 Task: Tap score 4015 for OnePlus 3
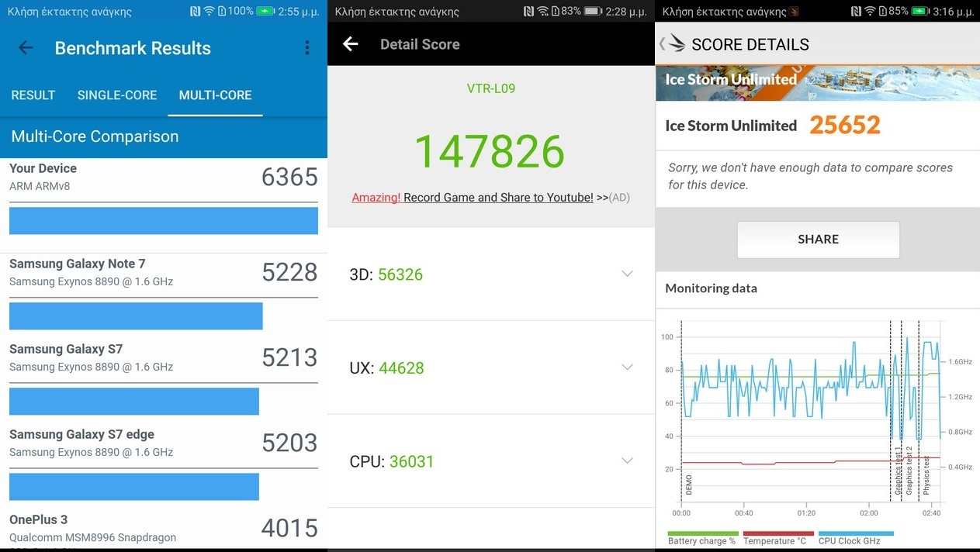point(289,528)
